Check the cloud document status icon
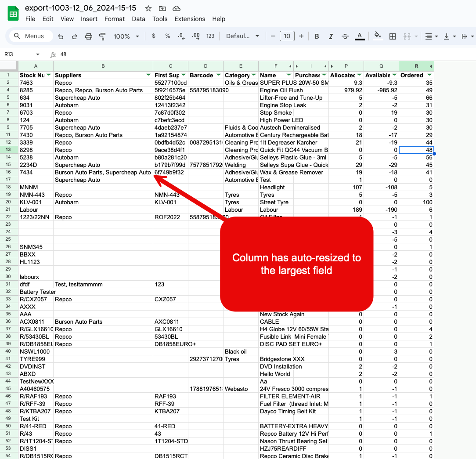The width and height of the screenshot is (476, 459). coord(177,8)
